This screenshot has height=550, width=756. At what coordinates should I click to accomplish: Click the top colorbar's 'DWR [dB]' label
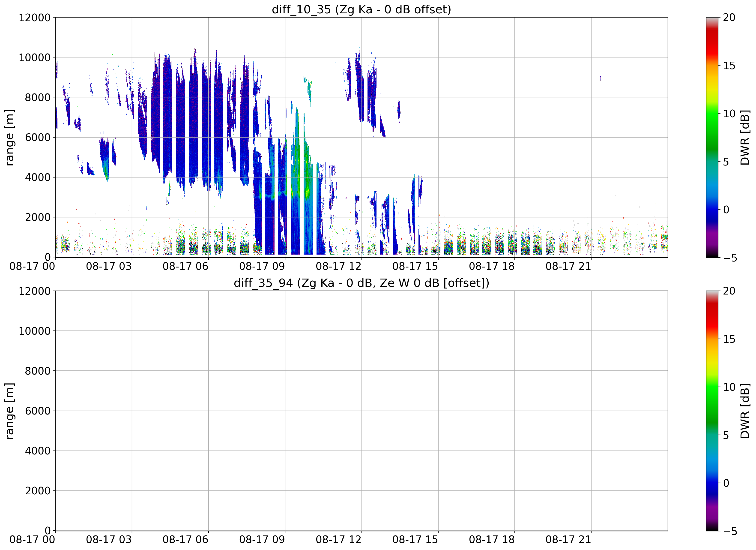[745, 137]
